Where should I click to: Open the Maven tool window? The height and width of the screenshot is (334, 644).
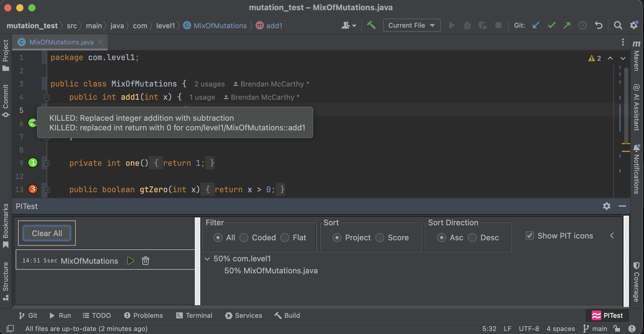pyautogui.click(x=636, y=56)
